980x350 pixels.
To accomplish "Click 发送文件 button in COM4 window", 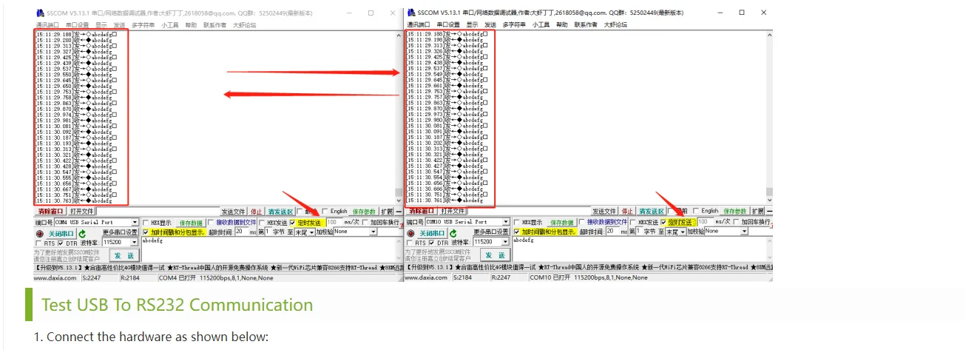I will pyautogui.click(x=233, y=212).
